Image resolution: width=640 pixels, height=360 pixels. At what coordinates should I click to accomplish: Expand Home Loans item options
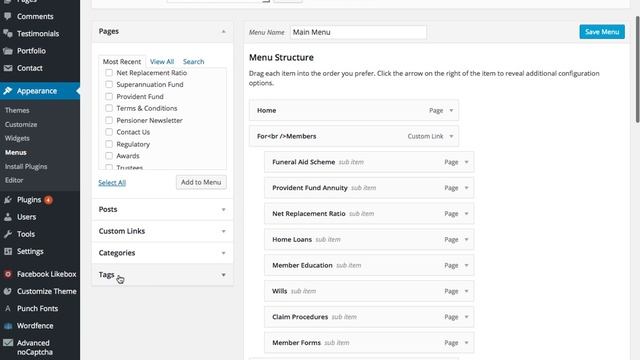click(466, 240)
